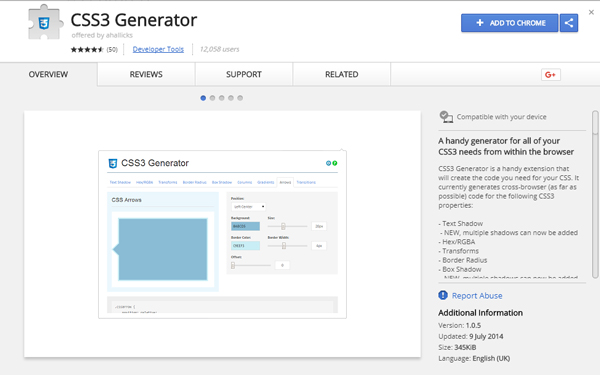Click the Additional Information heading
Viewport: 600px width, 375px height.
pyautogui.click(x=480, y=313)
